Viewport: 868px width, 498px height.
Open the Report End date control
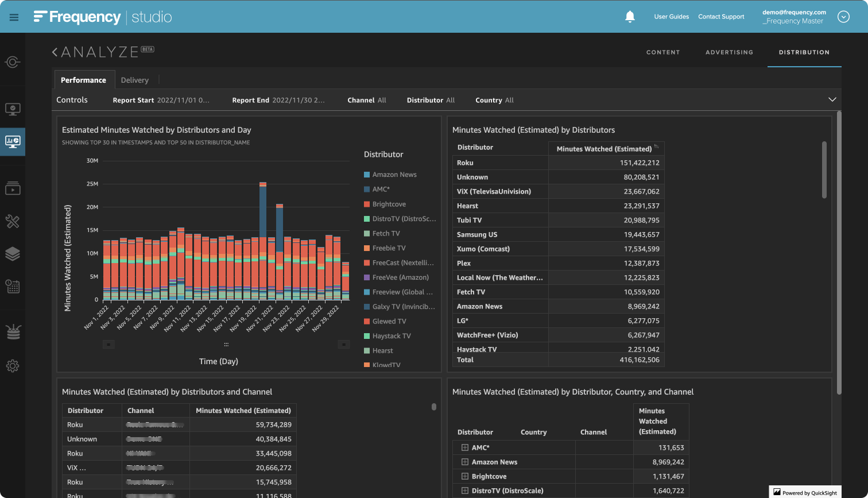(x=278, y=100)
